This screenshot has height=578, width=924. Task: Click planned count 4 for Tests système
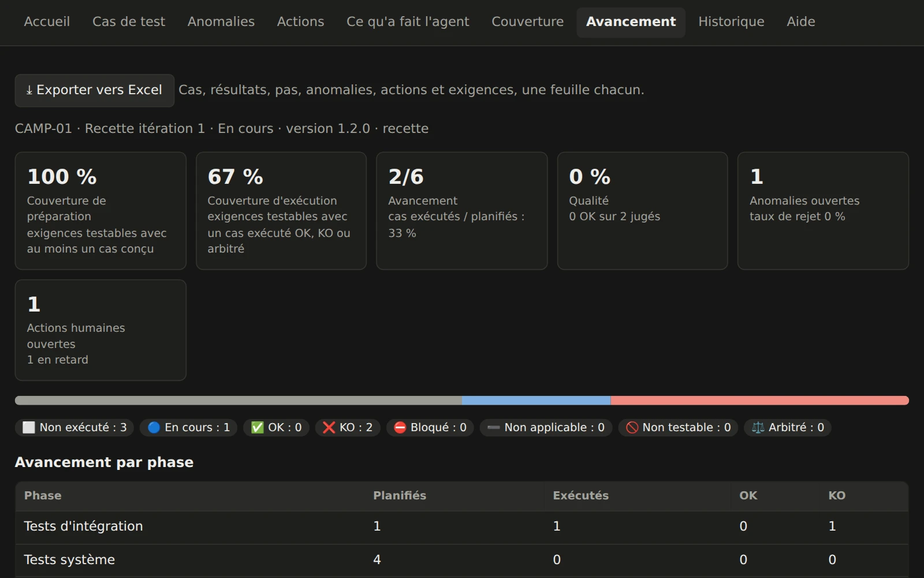coord(377,560)
